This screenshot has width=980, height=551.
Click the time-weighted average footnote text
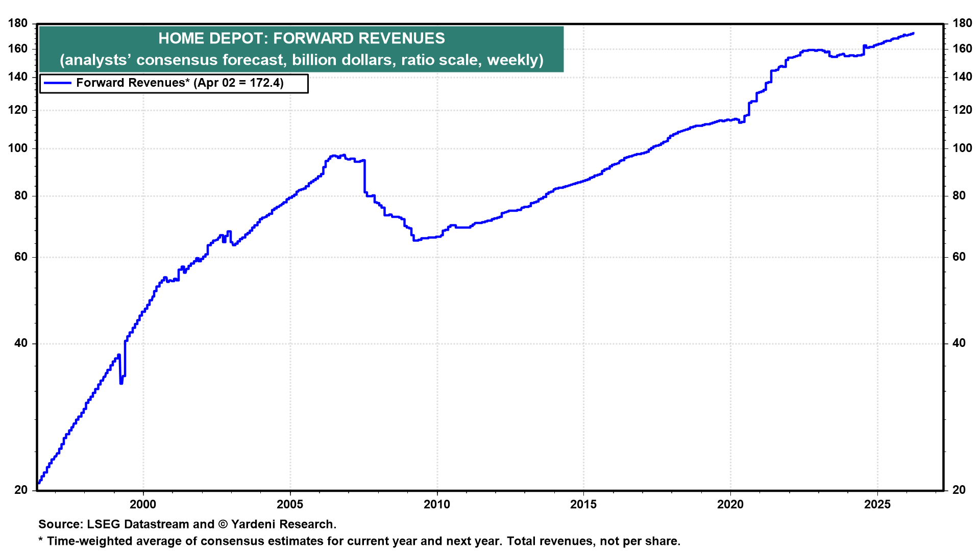pyautogui.click(x=359, y=541)
